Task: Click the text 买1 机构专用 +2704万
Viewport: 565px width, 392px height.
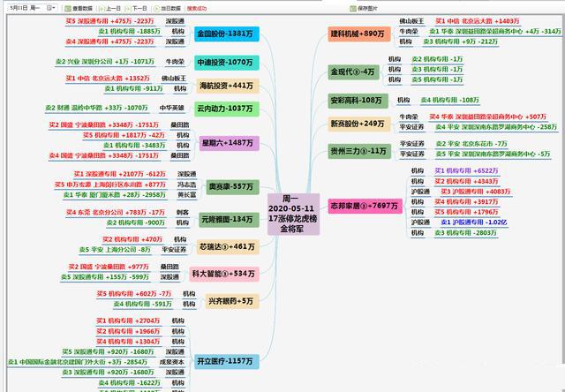Action: 128,321
